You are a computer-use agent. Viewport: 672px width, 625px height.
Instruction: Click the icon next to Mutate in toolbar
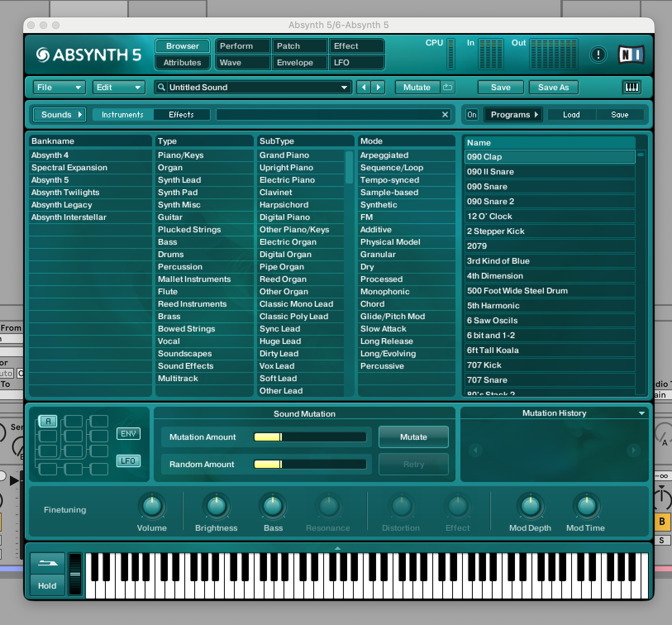click(x=448, y=87)
